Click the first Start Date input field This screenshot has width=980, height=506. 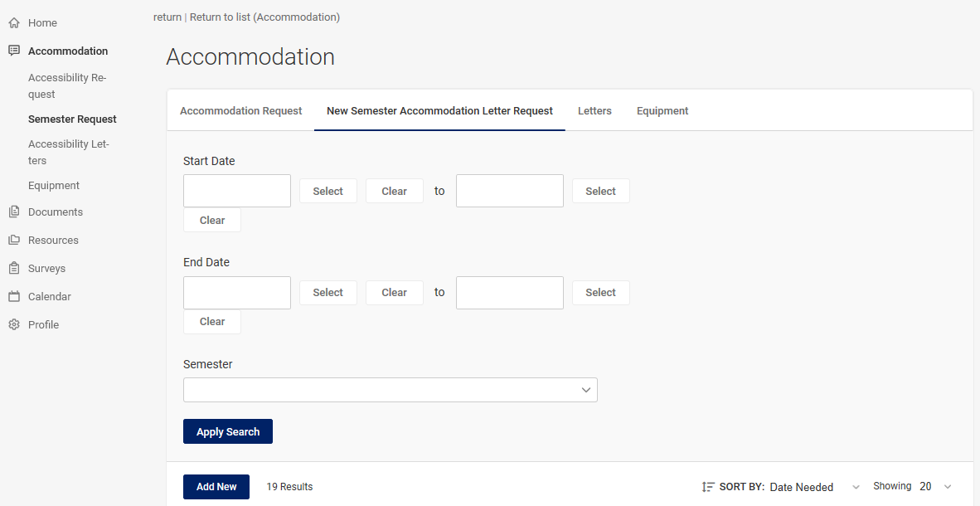(x=237, y=191)
